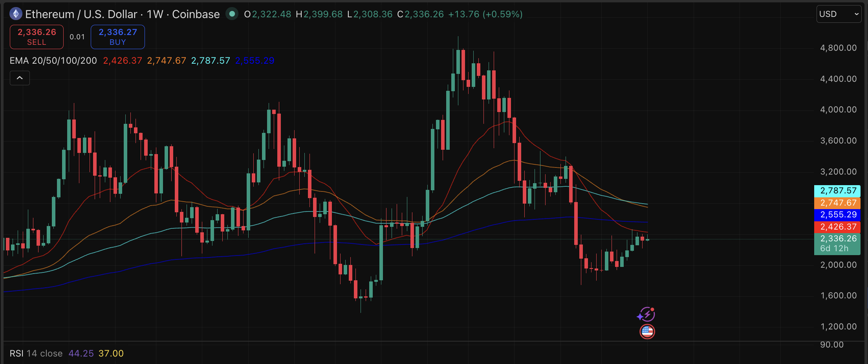This screenshot has width=868, height=364.
Task: Click the green market status dot
Action: click(232, 14)
